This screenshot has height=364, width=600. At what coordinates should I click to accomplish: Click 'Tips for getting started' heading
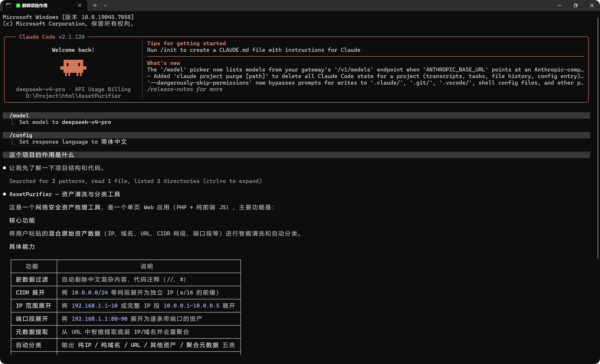coord(186,43)
